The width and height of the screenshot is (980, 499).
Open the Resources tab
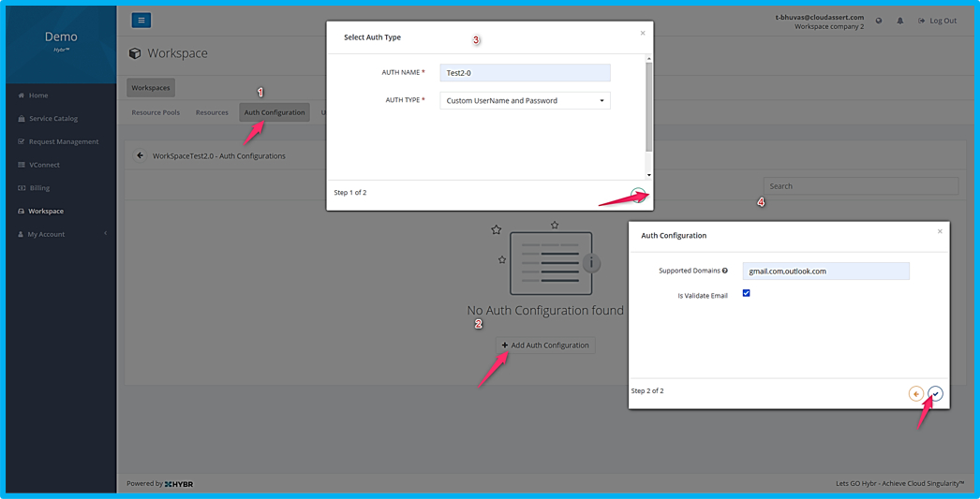(x=212, y=112)
